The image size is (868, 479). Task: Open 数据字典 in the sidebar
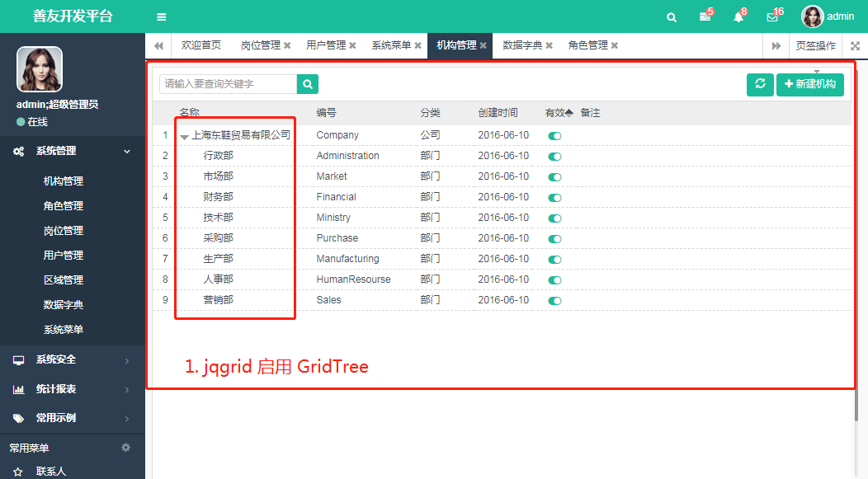click(63, 305)
